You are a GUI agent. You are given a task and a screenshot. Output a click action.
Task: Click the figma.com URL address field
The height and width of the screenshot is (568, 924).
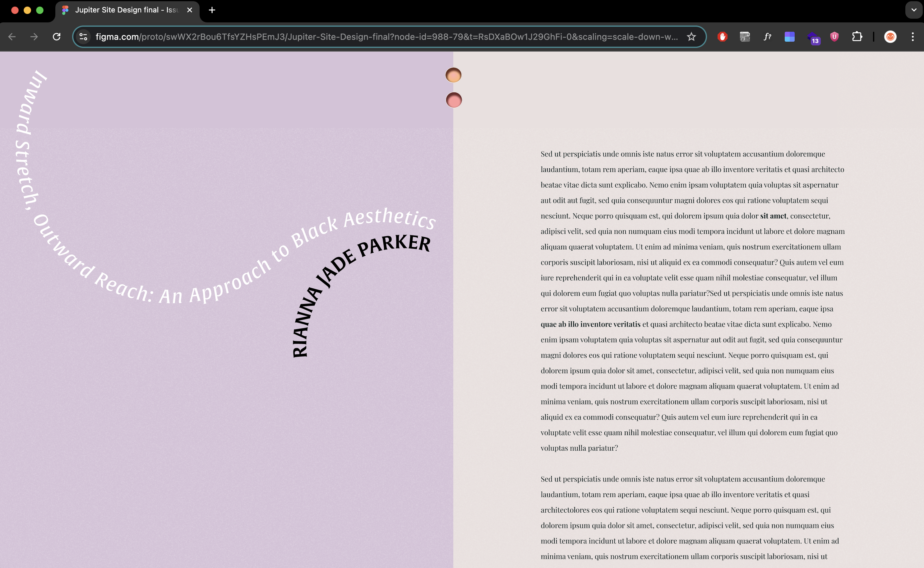click(376, 36)
